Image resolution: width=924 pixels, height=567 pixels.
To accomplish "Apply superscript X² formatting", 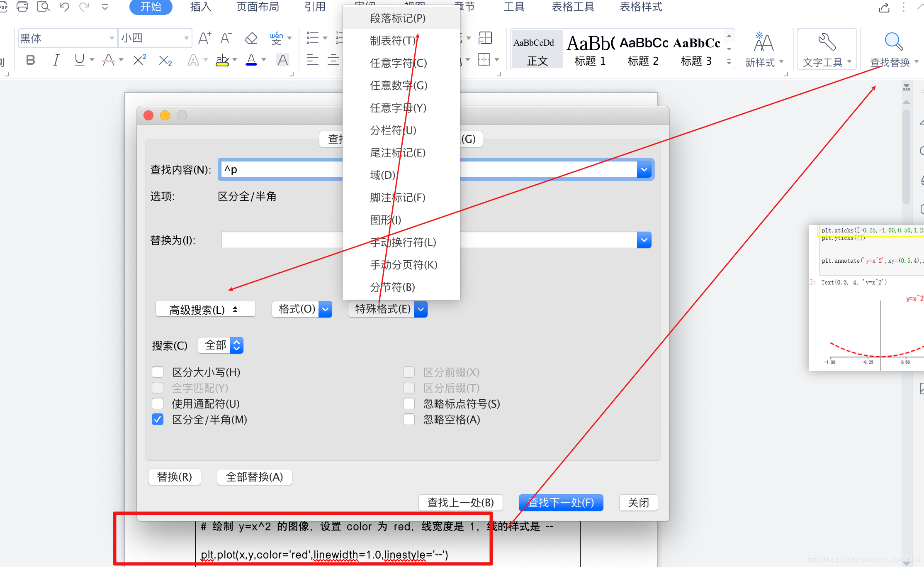I will click(139, 60).
